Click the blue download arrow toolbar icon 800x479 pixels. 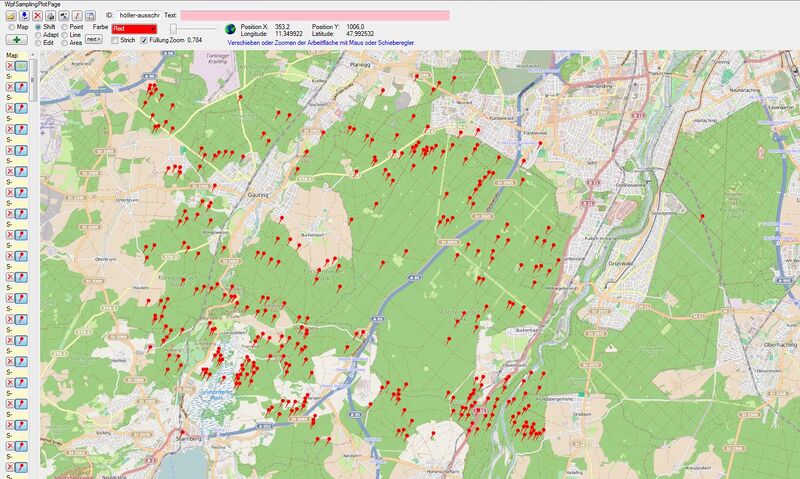(x=24, y=16)
